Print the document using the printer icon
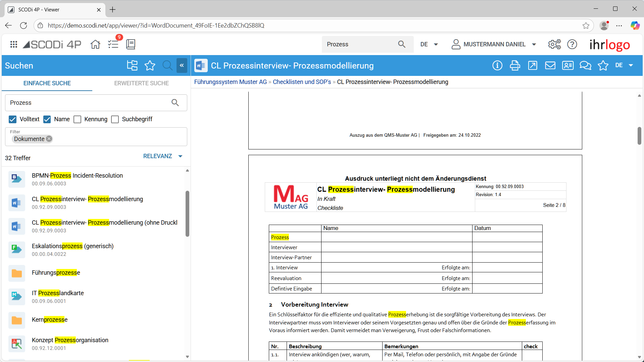This screenshot has height=362, width=644. point(515,65)
